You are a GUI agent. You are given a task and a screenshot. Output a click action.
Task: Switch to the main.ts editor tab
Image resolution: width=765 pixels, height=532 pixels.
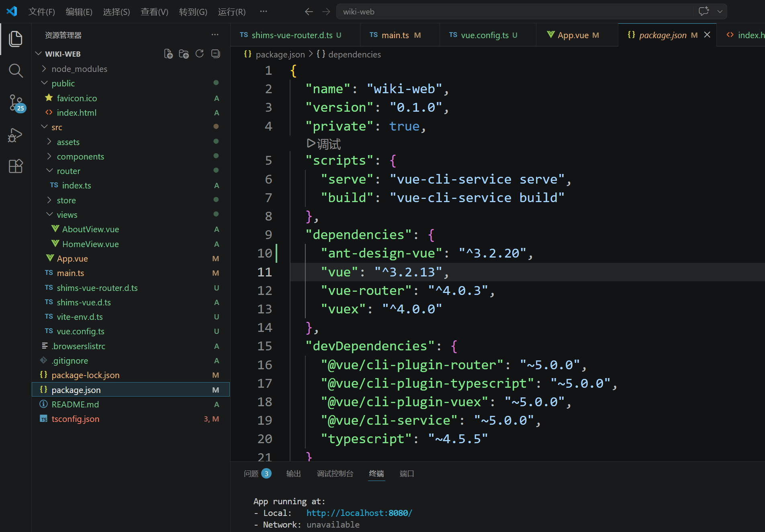395,35
